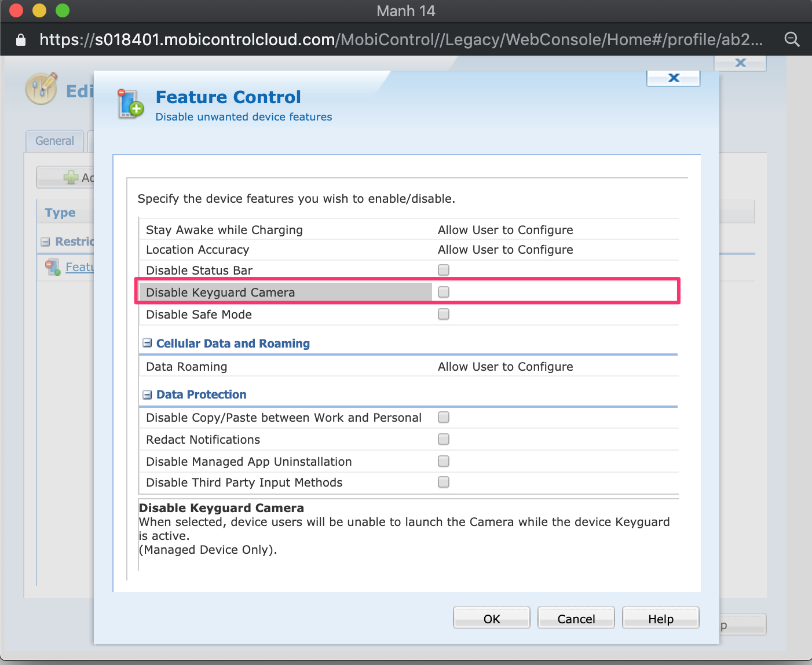
Task: Toggle the Disable Safe Mode checkbox
Action: (x=444, y=314)
